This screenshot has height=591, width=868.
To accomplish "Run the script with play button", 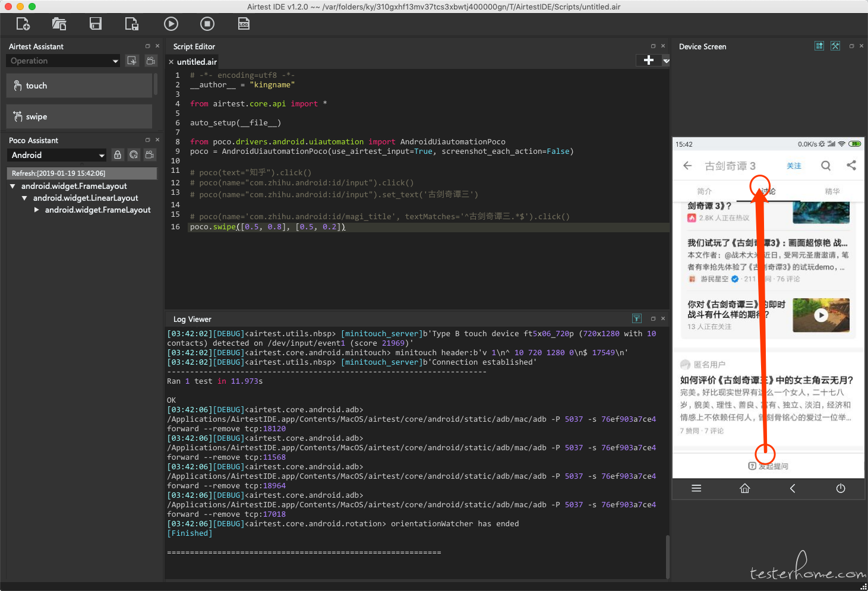I will 171,24.
